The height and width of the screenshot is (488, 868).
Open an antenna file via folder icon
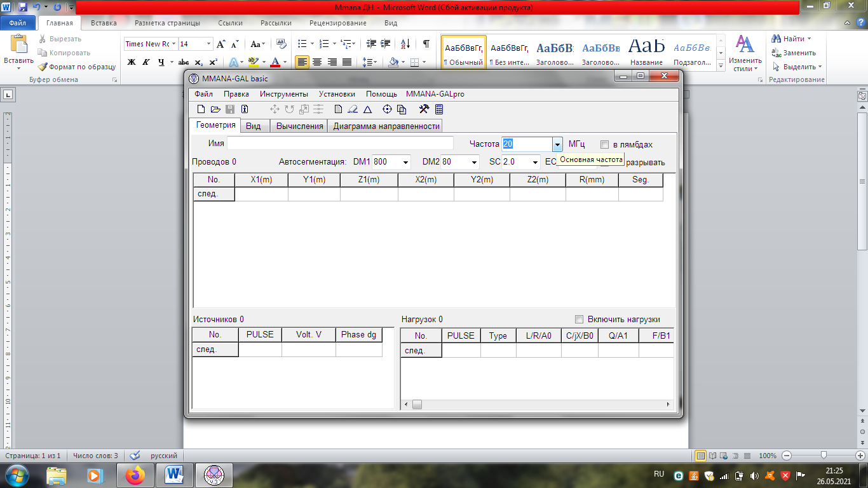[x=215, y=109]
